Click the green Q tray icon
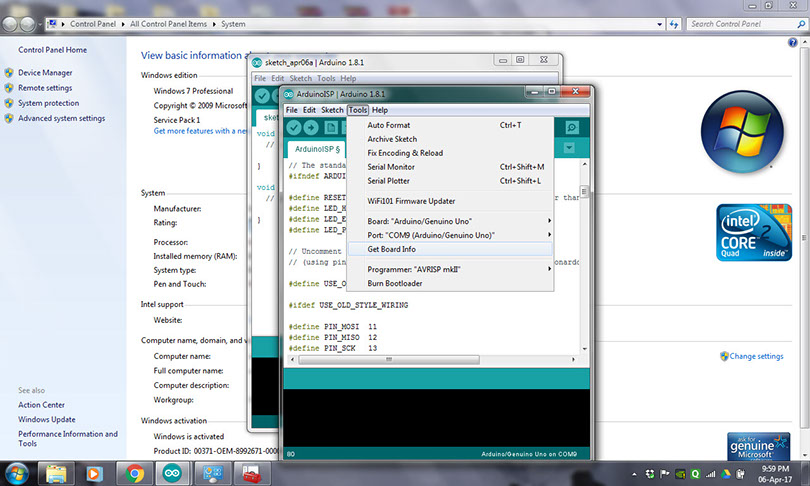Viewport: 810px width, 486px height. coord(695,474)
